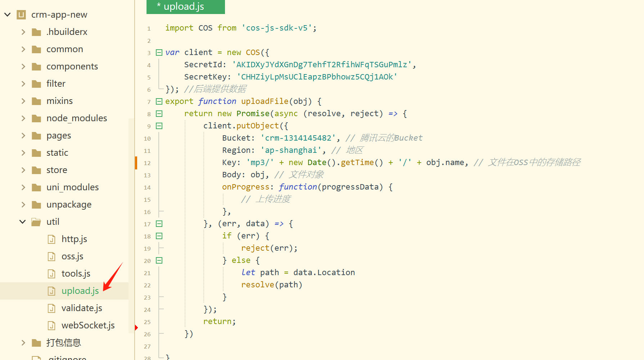Click the crm-app-new project icon
This screenshot has width=644, height=360.
point(21,14)
